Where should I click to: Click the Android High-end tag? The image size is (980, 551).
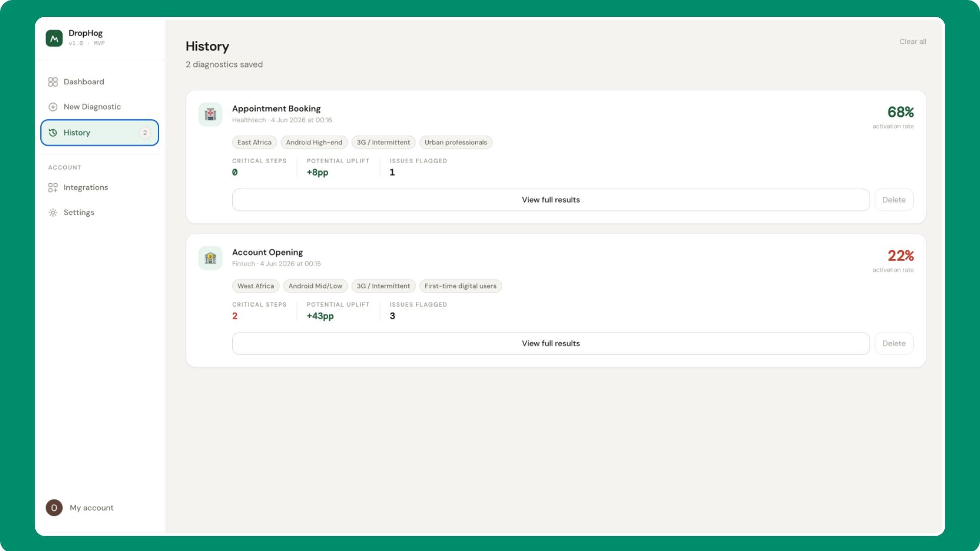[x=314, y=142]
